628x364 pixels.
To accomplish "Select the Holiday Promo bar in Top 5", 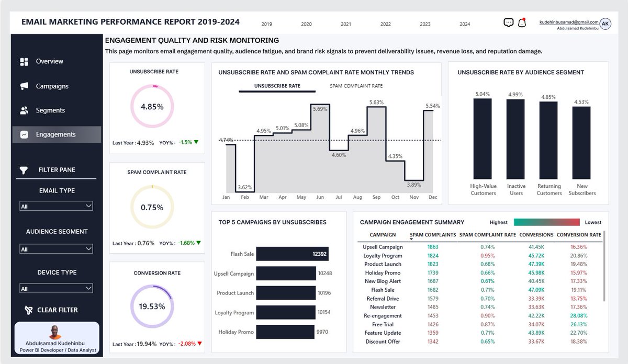I will pos(285,332).
